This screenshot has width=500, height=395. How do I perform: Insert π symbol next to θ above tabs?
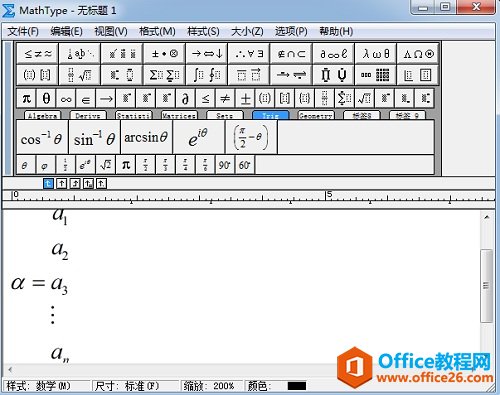point(26,99)
